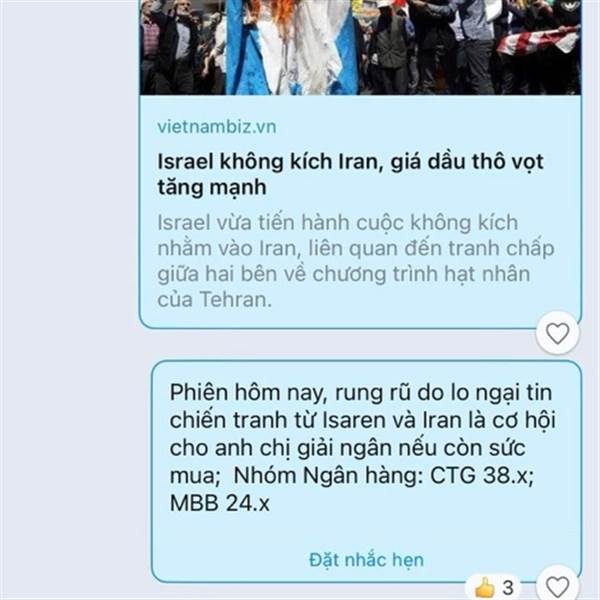Click the article description about Tehran nuclear program

(x=356, y=261)
